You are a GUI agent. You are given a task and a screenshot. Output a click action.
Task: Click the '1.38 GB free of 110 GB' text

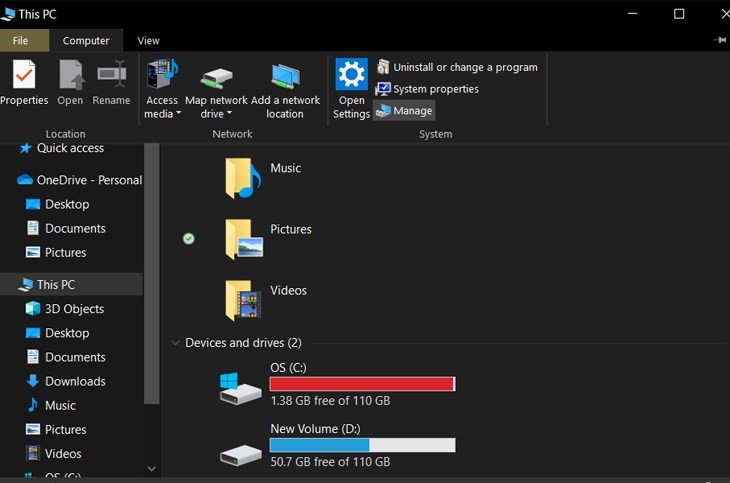click(330, 401)
